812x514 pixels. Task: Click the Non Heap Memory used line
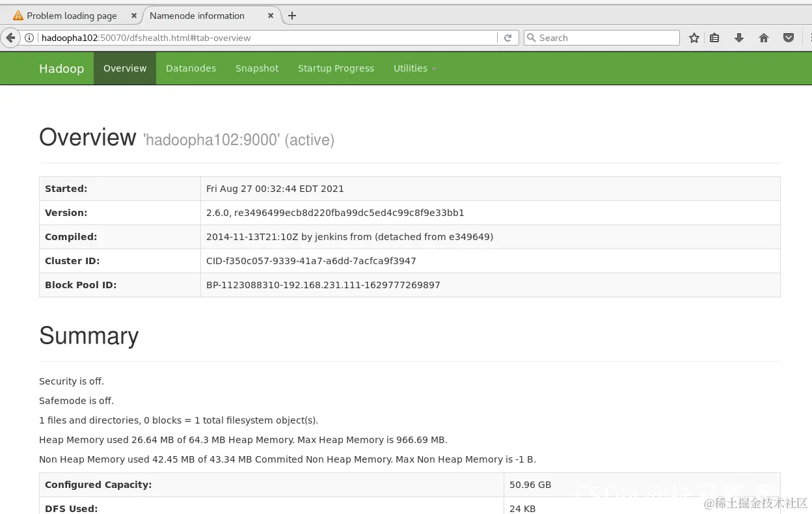click(288, 459)
